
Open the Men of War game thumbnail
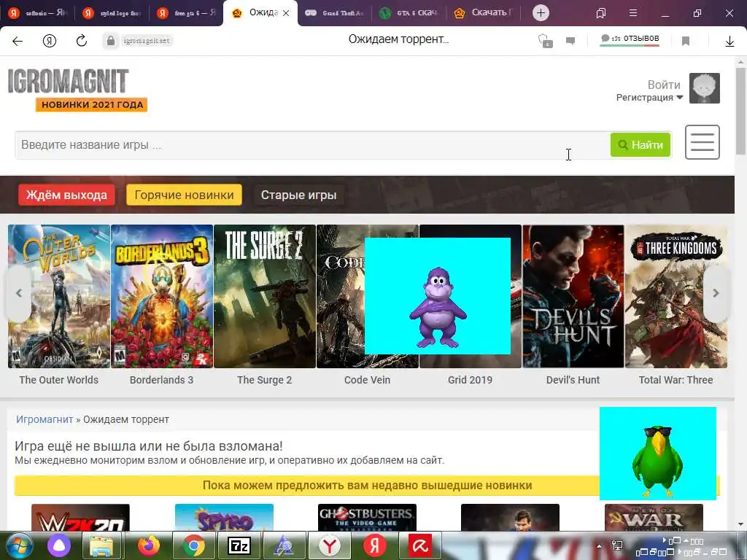[654, 518]
